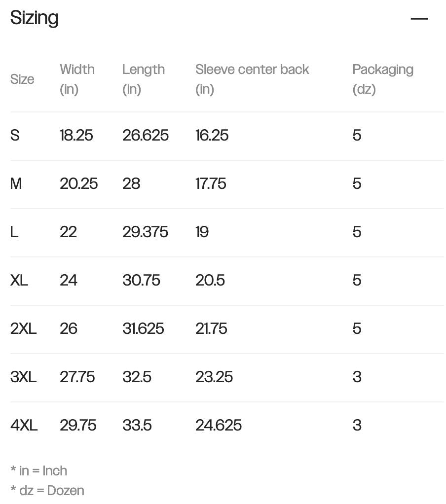Click the dz = Dozen footnote
Viewport: 446px width, 504px height.
[x=47, y=491]
